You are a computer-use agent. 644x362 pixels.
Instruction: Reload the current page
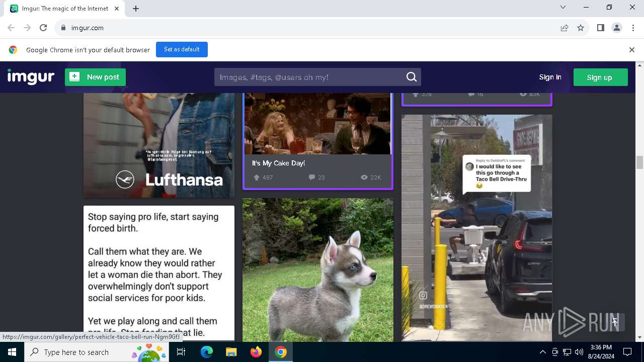click(43, 28)
